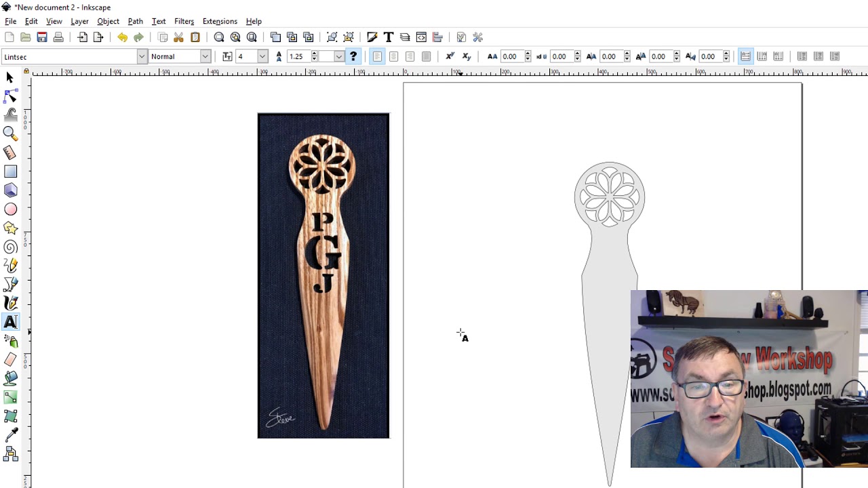The height and width of the screenshot is (488, 868).
Task: Toggle justify text alignment
Action: pyautogui.click(x=426, y=56)
